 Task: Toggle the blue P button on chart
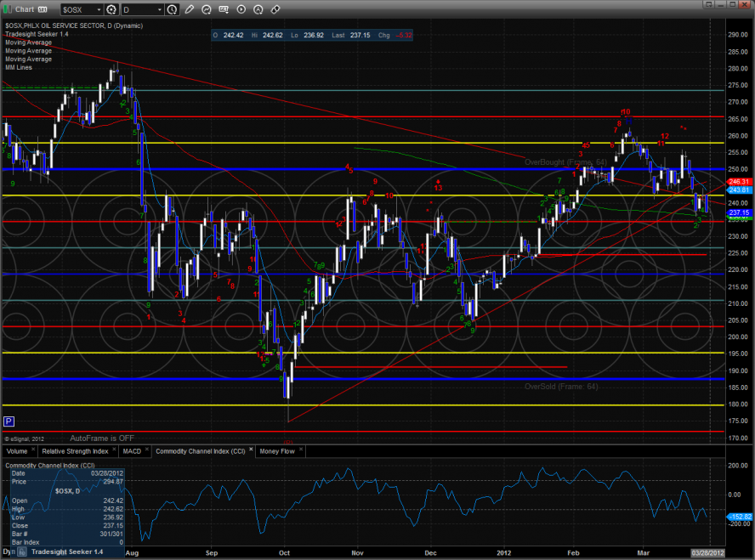tap(9, 421)
